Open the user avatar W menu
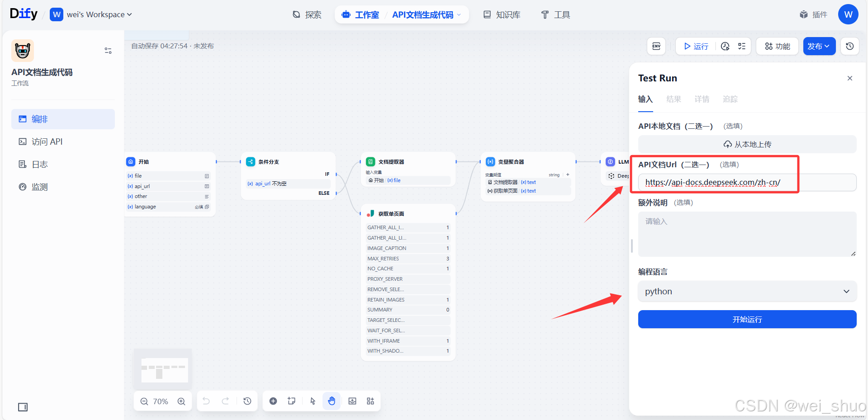The width and height of the screenshot is (868, 420). [848, 14]
